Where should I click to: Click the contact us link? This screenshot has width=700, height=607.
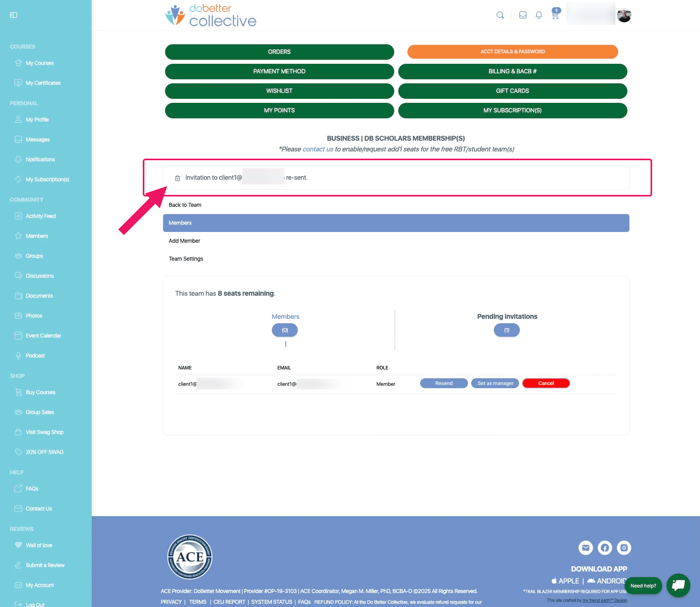tap(318, 149)
